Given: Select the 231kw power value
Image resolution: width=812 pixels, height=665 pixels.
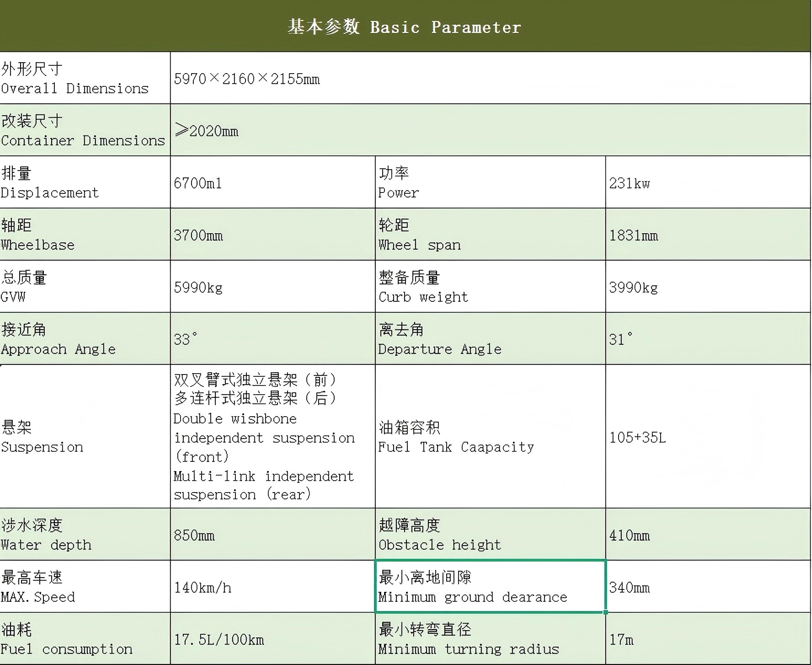Looking at the screenshot, I should (x=631, y=182).
